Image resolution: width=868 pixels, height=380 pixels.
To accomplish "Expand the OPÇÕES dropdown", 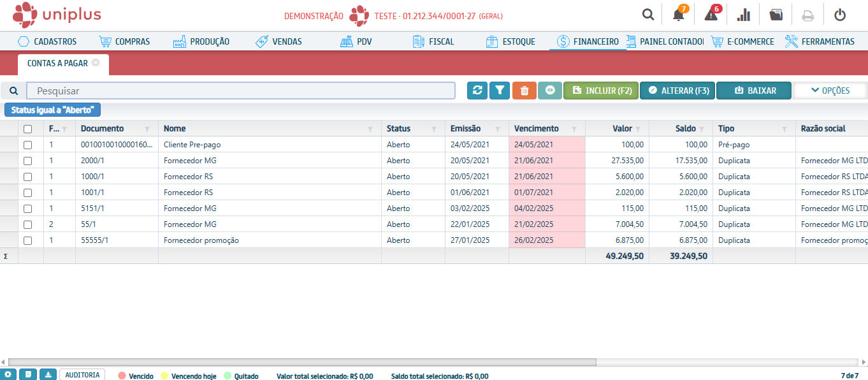I will [x=830, y=91].
